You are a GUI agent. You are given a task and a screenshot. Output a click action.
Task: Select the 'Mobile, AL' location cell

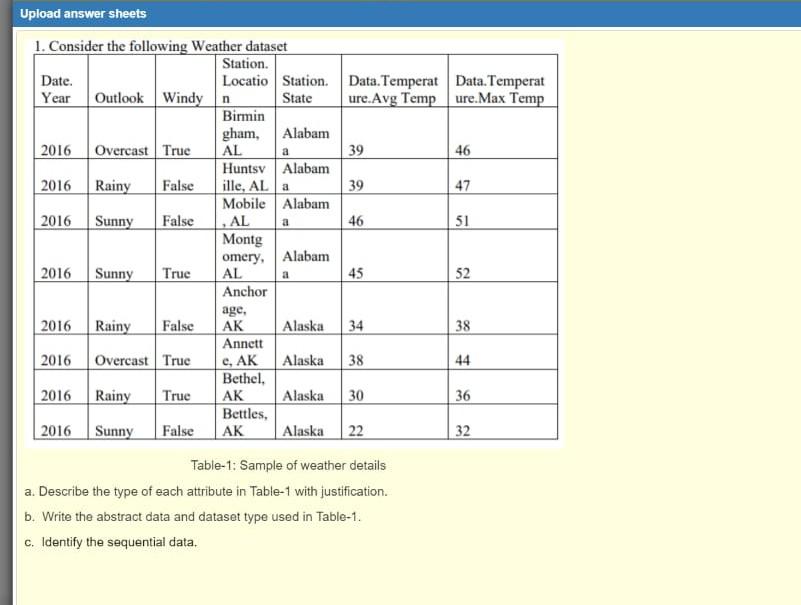coord(244,212)
